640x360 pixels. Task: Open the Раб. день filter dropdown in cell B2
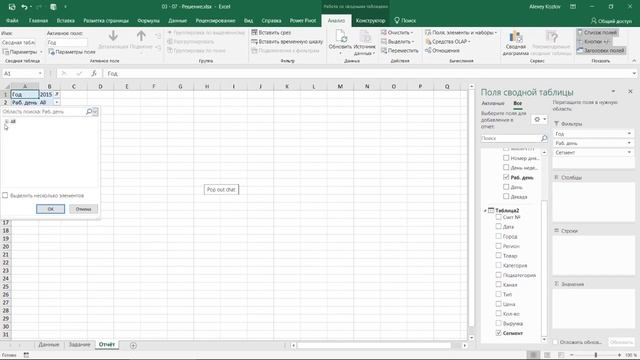coord(57,102)
